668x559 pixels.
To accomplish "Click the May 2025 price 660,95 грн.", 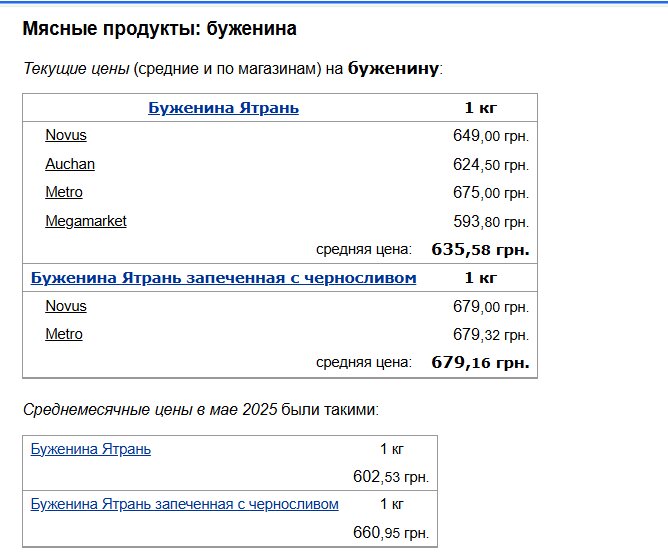I will (391, 533).
